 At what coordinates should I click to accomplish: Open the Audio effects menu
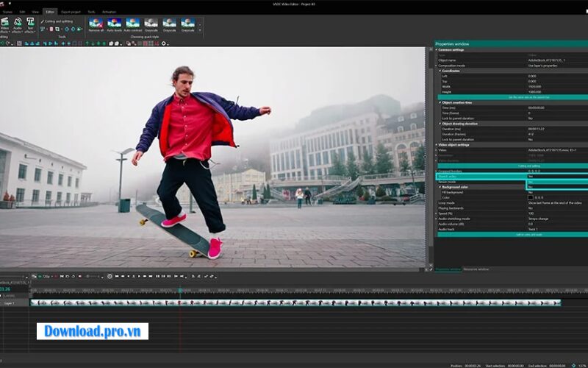17,25
